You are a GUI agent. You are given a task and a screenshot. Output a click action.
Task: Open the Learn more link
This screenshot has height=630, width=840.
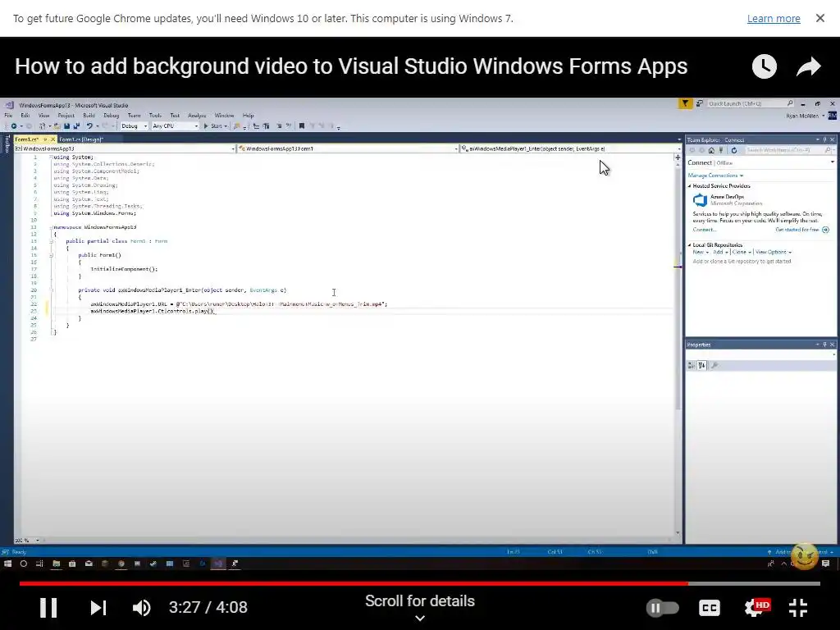pos(774,18)
